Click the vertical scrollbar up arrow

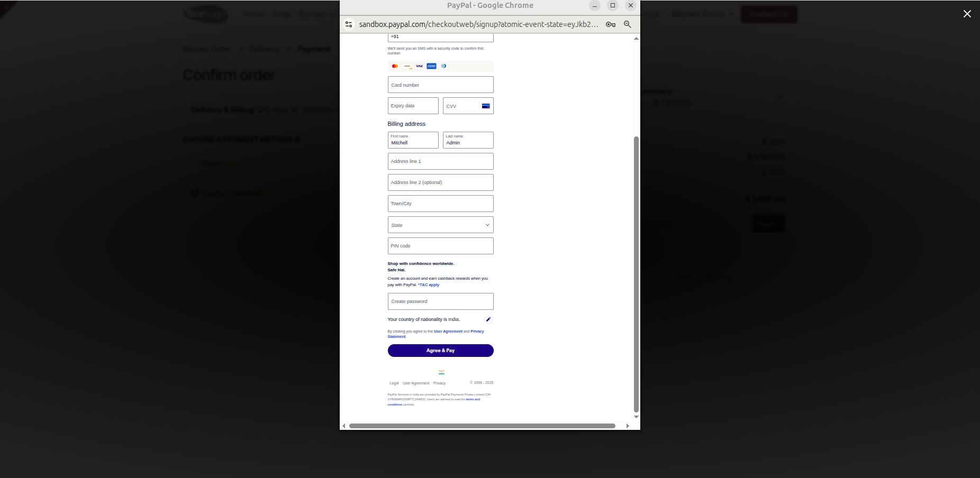[636, 38]
